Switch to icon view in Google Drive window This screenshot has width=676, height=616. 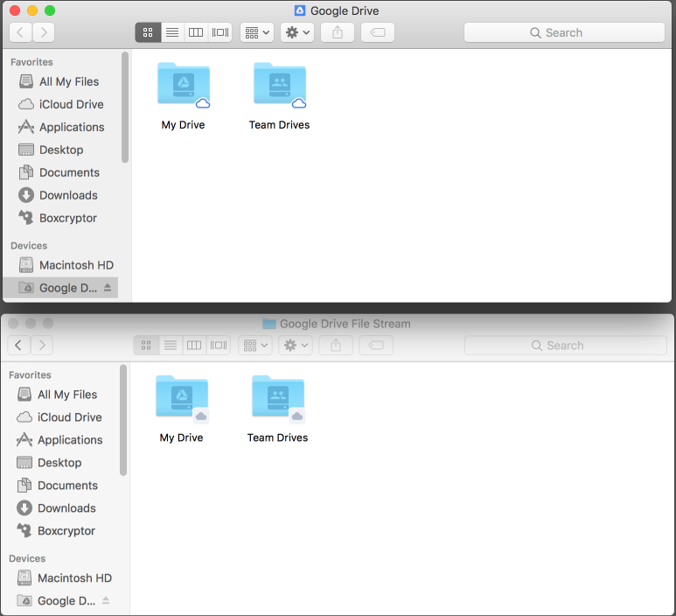[148, 32]
